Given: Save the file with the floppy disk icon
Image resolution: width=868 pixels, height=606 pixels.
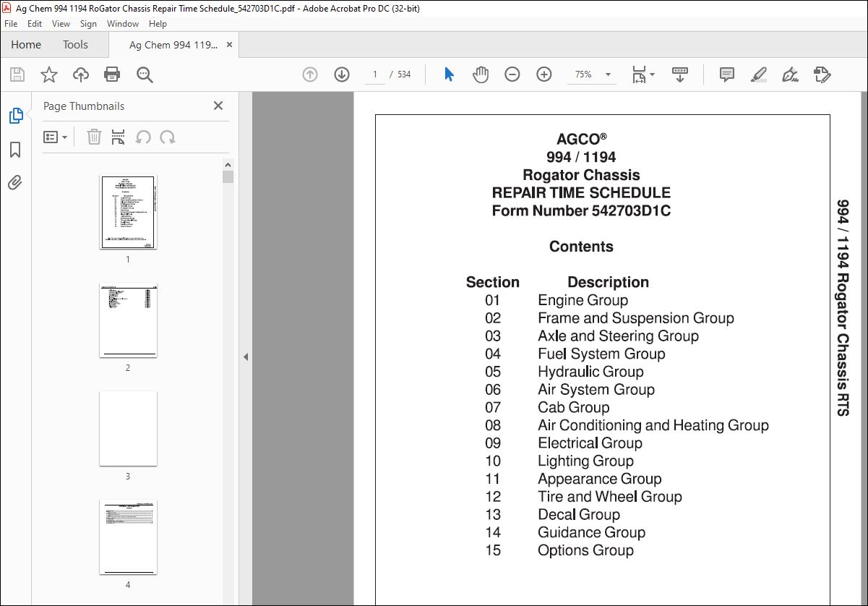Looking at the screenshot, I should [x=17, y=74].
